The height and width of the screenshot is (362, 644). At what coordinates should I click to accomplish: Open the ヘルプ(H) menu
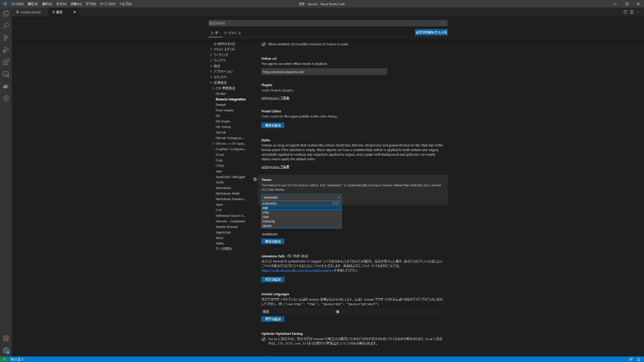[x=125, y=4]
